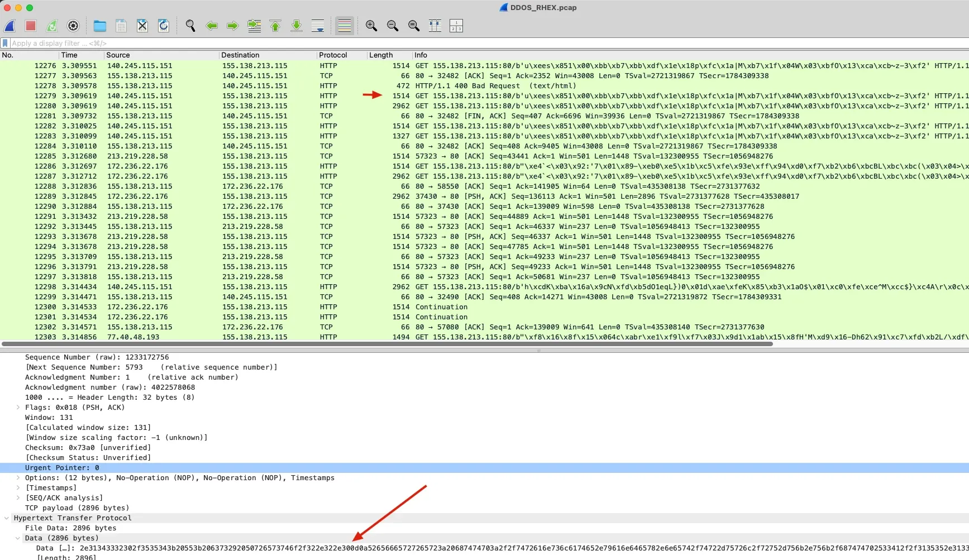Jump to the last packet icon

point(297,26)
